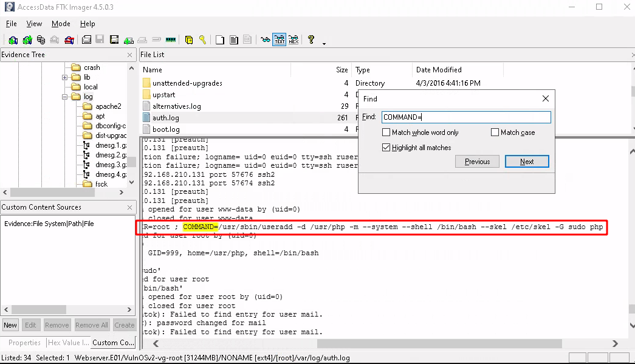Switch viewer to automatic mode glasses icon
635x364 pixels.
pyautogui.click(x=266, y=39)
